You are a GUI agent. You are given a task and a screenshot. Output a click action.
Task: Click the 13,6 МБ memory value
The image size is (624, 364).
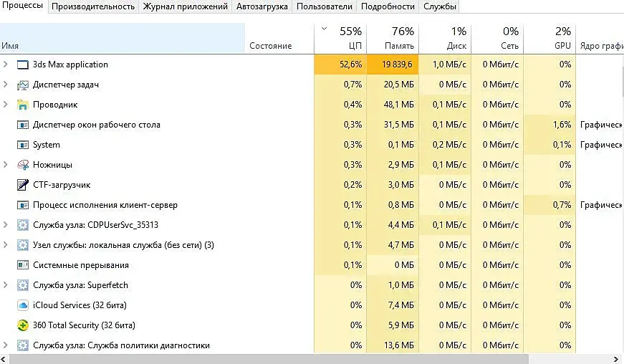[399, 345]
